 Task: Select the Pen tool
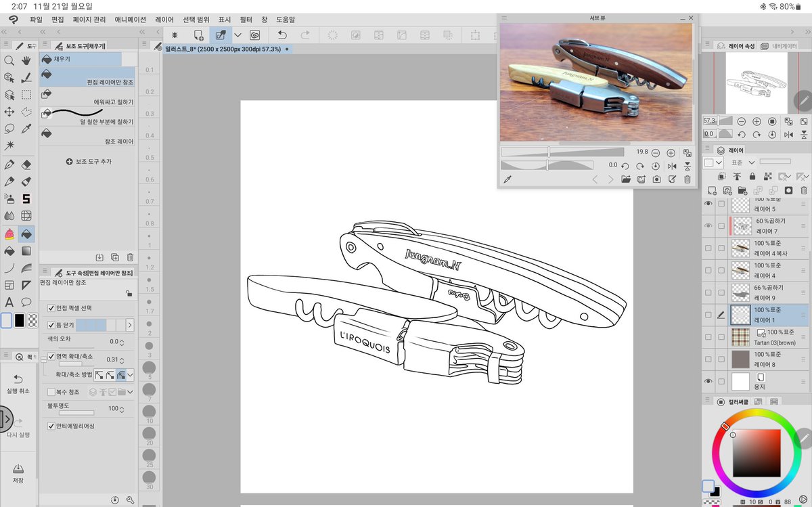(x=9, y=164)
